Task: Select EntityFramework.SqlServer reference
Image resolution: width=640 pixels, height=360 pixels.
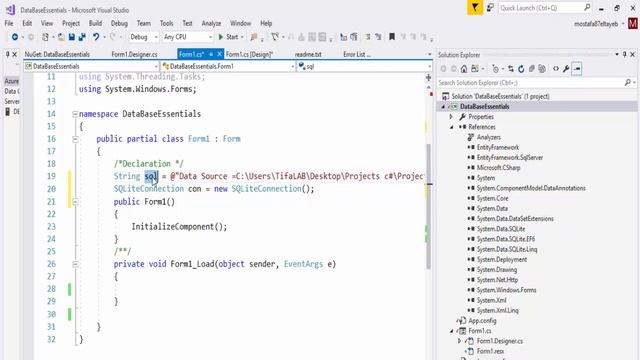Action: click(x=509, y=158)
